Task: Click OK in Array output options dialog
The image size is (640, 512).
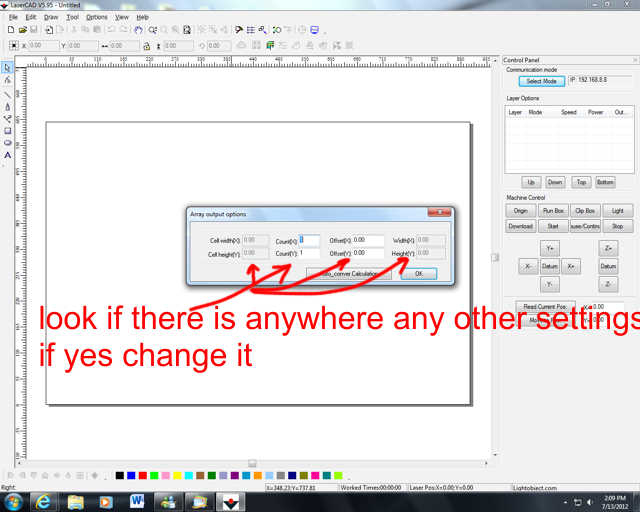Action: pos(418,273)
